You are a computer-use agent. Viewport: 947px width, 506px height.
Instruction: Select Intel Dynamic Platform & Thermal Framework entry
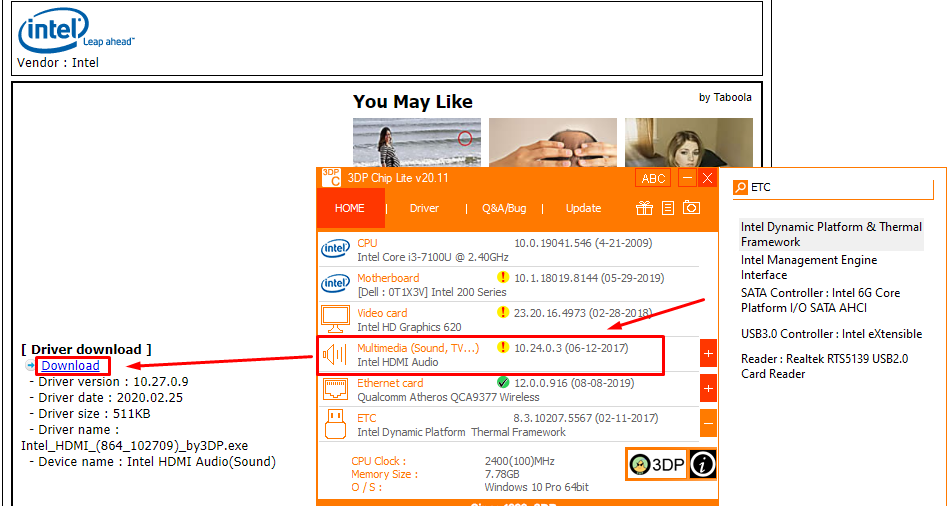(832, 234)
